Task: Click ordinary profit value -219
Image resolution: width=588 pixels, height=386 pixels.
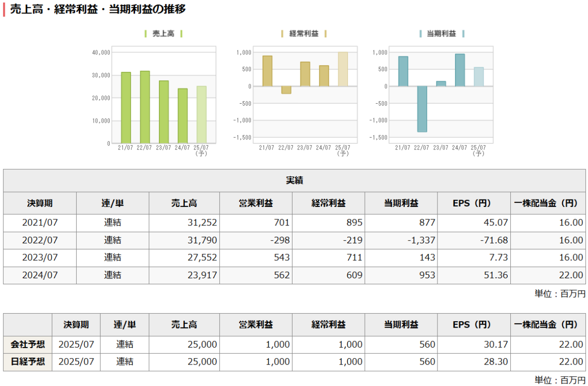Action: click(352, 240)
